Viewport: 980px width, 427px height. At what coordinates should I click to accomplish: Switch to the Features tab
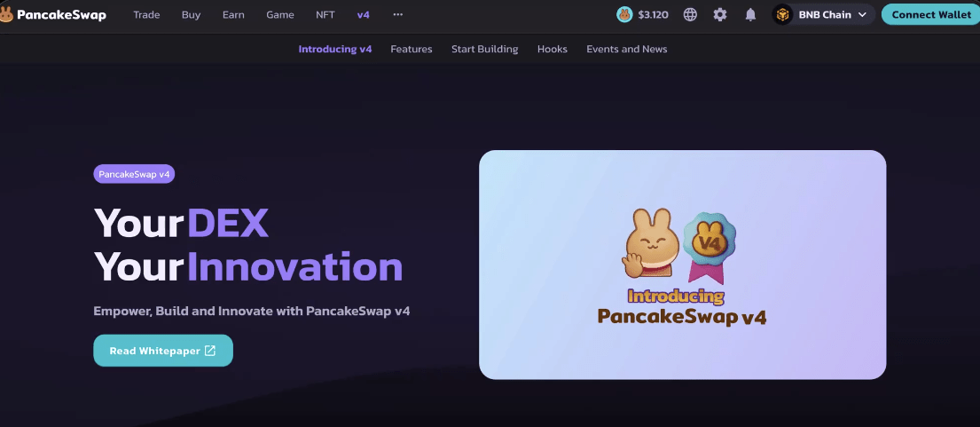pyautogui.click(x=412, y=49)
